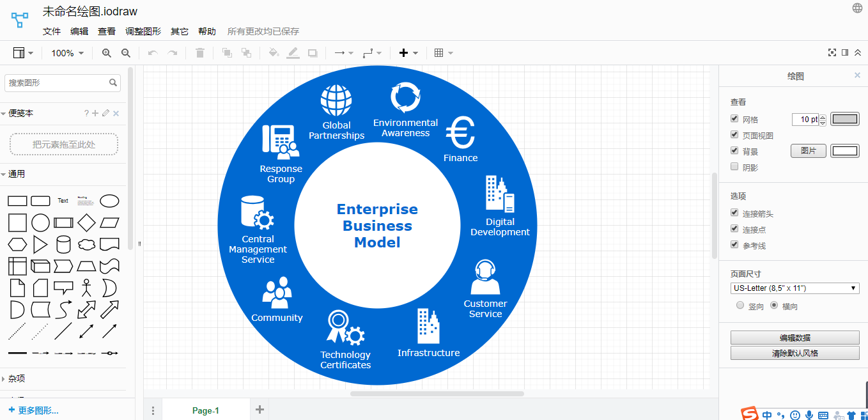Toggle the 页面视图 checkbox
This screenshot has width=868, height=420.
(x=734, y=135)
